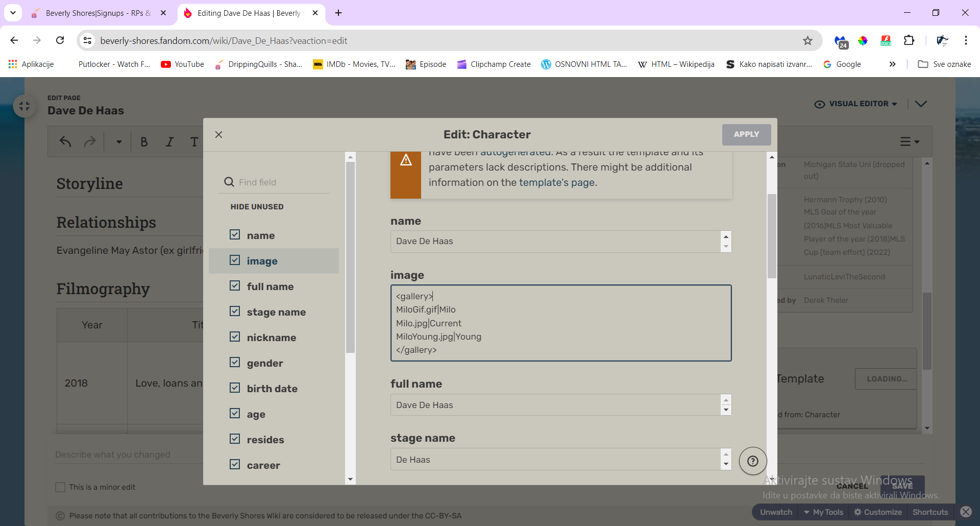Uncheck the name field checkbox
Image resolution: width=980 pixels, height=526 pixels.
pos(235,235)
